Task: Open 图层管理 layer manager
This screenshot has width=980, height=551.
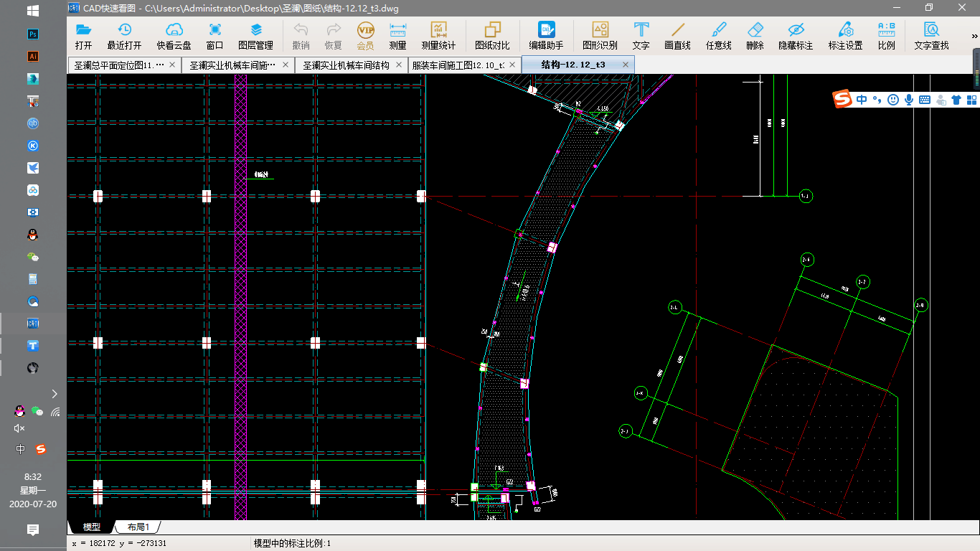Action: [255, 35]
